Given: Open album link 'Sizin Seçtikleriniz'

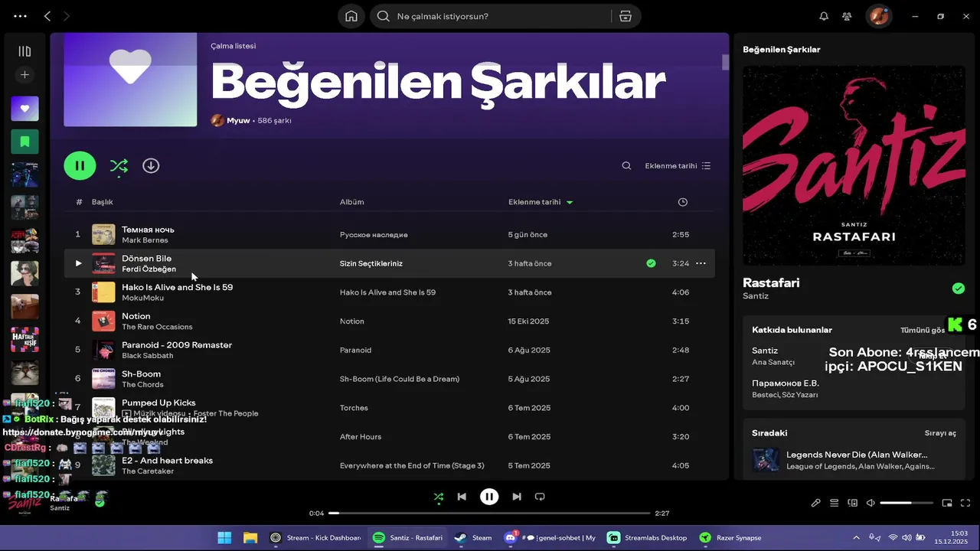Looking at the screenshot, I should point(371,263).
